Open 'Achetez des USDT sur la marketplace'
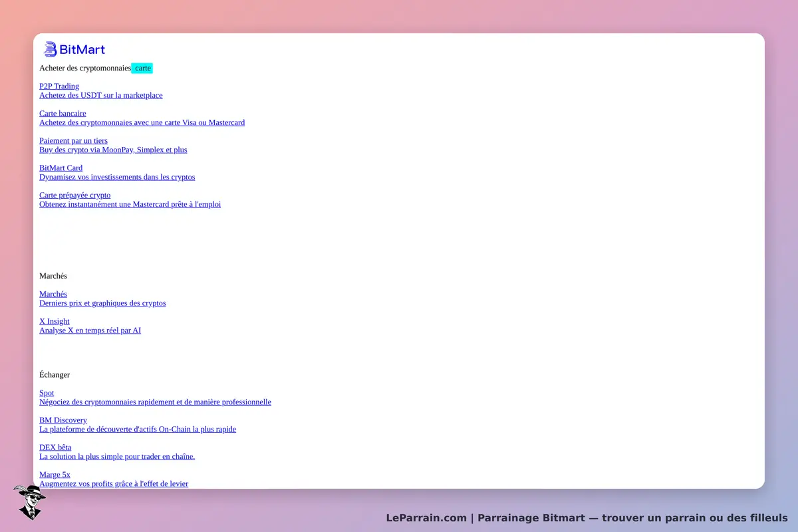Screen dimensions: 798x532 coord(101,96)
